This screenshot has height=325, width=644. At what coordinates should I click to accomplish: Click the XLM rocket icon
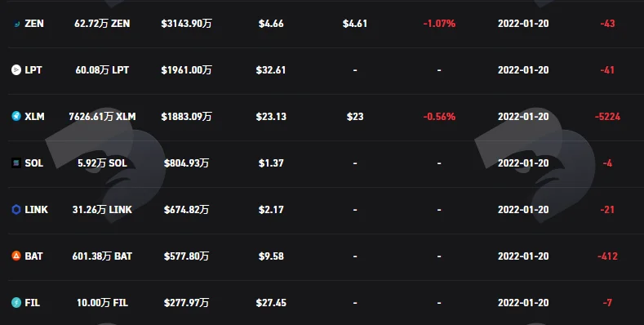click(x=16, y=117)
